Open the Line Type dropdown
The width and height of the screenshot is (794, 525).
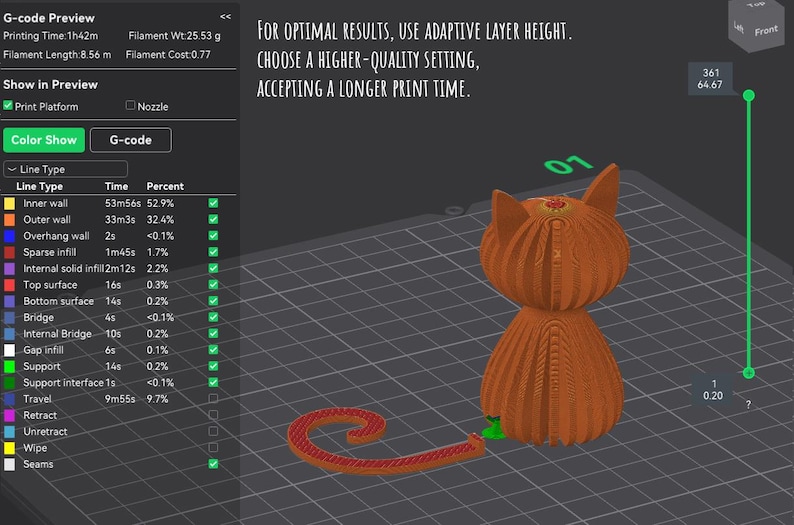(65, 169)
